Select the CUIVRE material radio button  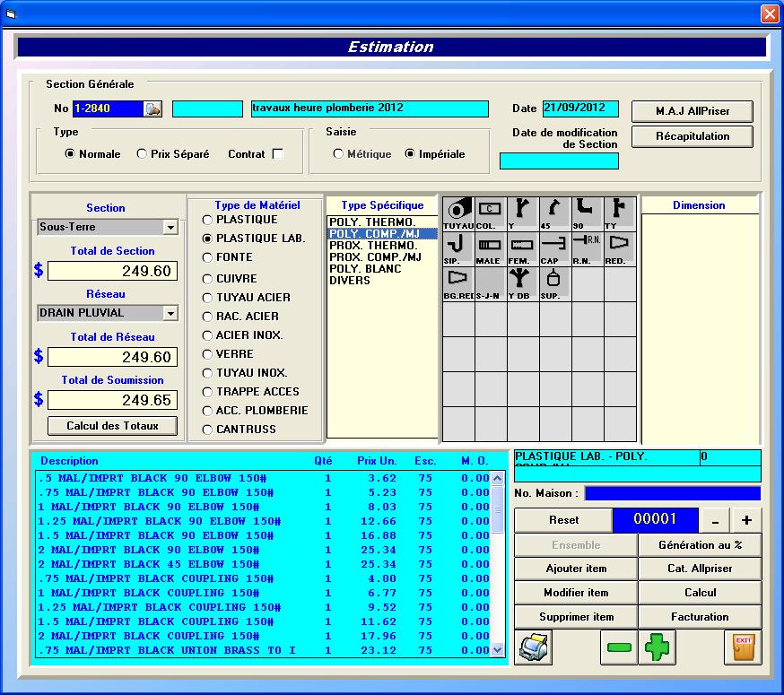[208, 279]
